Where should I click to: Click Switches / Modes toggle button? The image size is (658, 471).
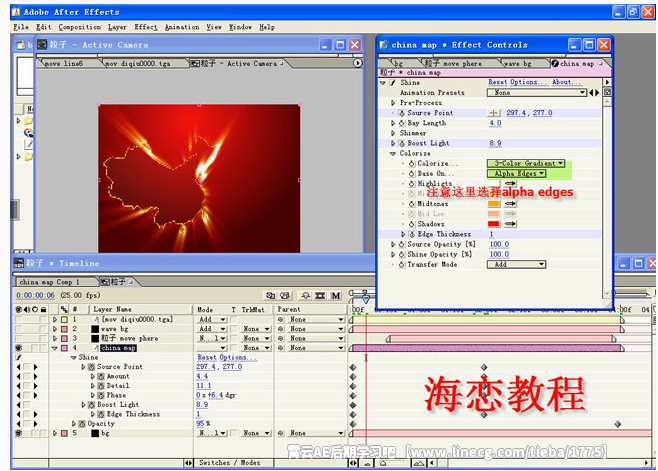(230, 463)
